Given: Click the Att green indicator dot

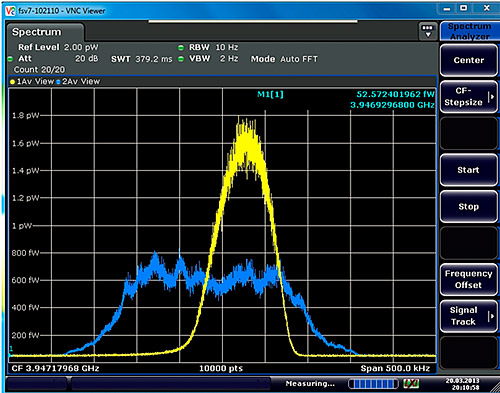Looking at the screenshot, I should [x=10, y=59].
